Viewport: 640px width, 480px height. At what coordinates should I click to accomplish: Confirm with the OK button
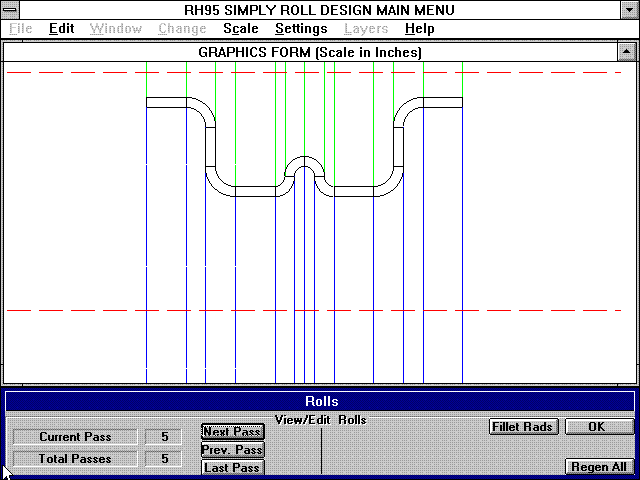(x=599, y=427)
